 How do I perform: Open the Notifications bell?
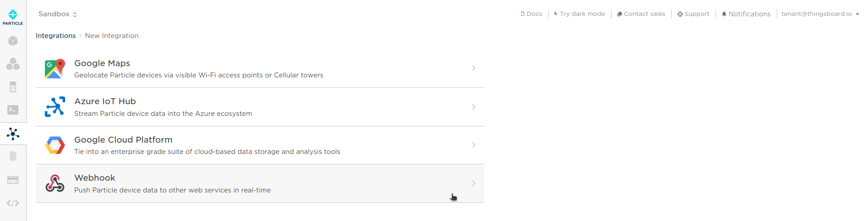pyautogui.click(x=746, y=14)
